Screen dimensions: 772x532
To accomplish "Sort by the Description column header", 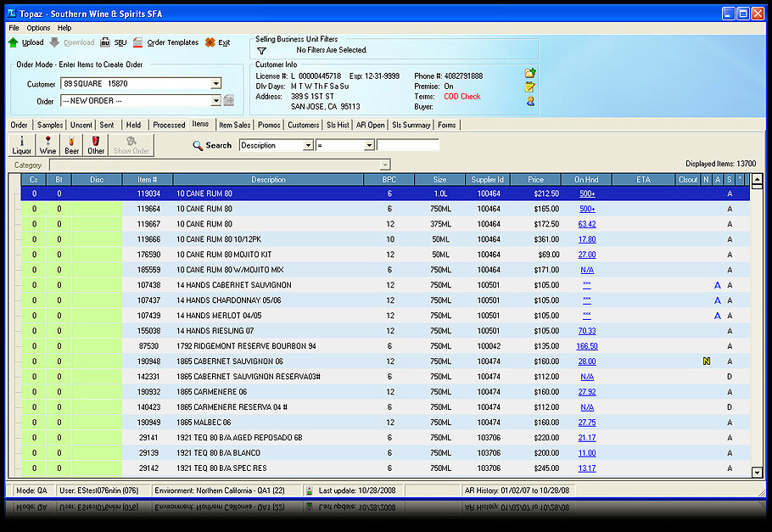I will tap(268, 180).
